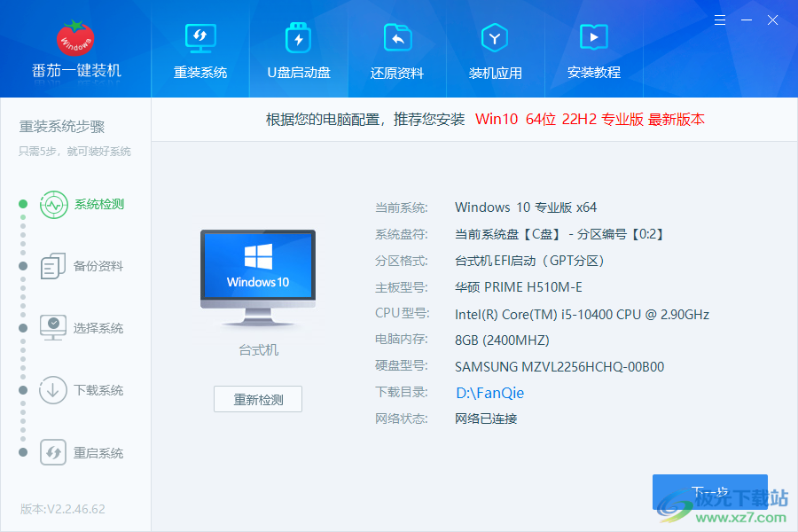
Task: Open the U盘启动盘 USB boot icon
Action: click(x=299, y=38)
